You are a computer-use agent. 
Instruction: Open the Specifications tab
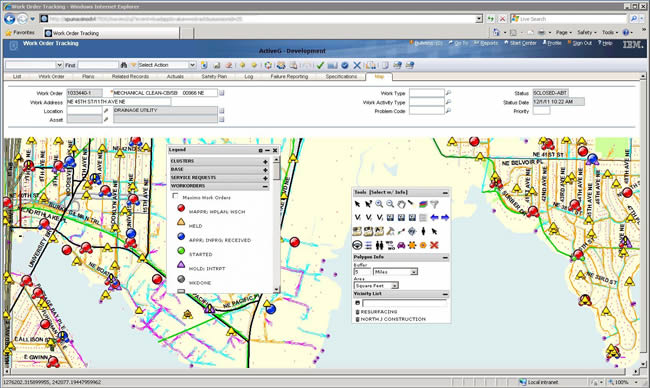[341, 77]
